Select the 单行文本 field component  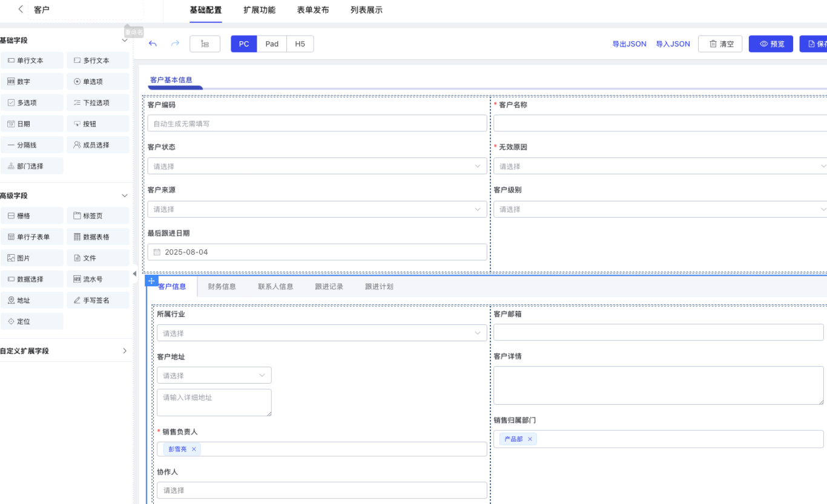[31, 61]
